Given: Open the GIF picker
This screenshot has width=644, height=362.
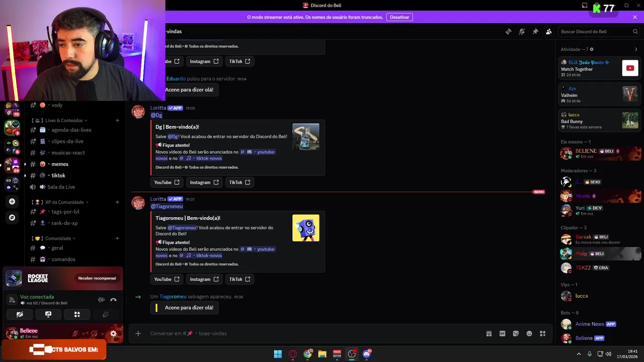Looking at the screenshot, I should click(x=502, y=333).
